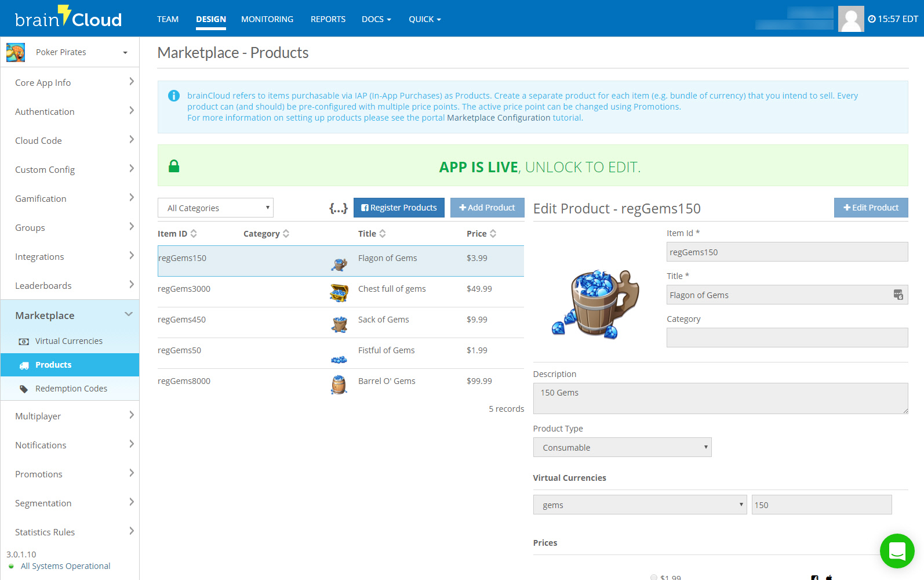Click the user avatar in the header

[850, 19]
